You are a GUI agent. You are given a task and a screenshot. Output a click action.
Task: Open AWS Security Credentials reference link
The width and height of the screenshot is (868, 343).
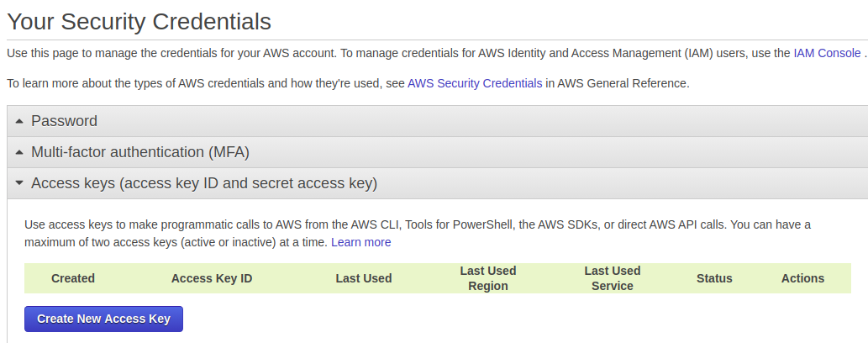(x=475, y=83)
